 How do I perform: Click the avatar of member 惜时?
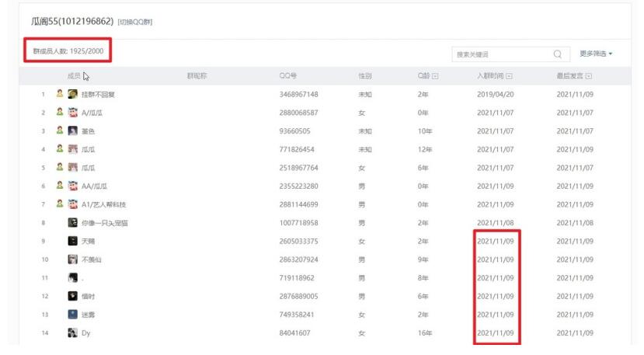point(72,296)
